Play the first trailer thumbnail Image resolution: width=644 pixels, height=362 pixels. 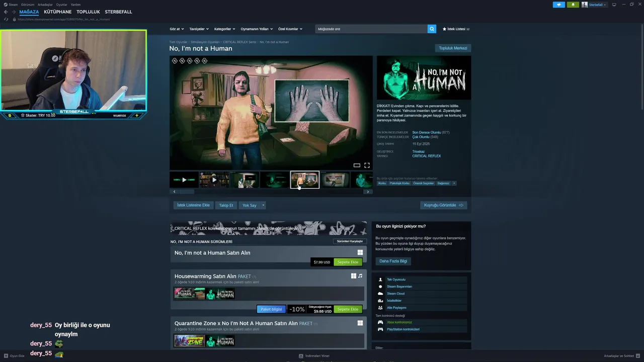click(184, 179)
